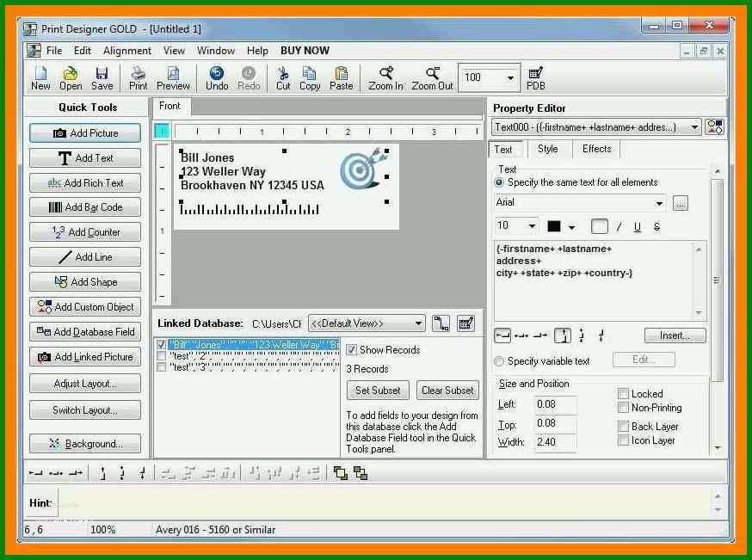Select left text alignment in Property Editor
752x560 pixels.
[x=502, y=335]
